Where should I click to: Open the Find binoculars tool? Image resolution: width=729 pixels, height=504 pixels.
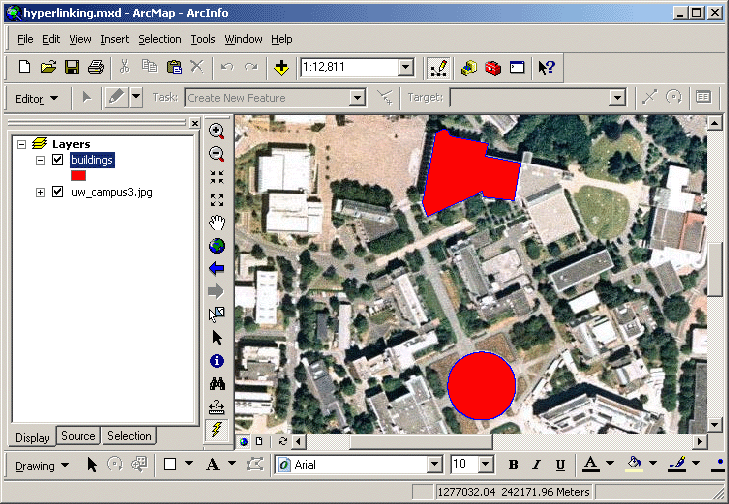tap(216, 383)
